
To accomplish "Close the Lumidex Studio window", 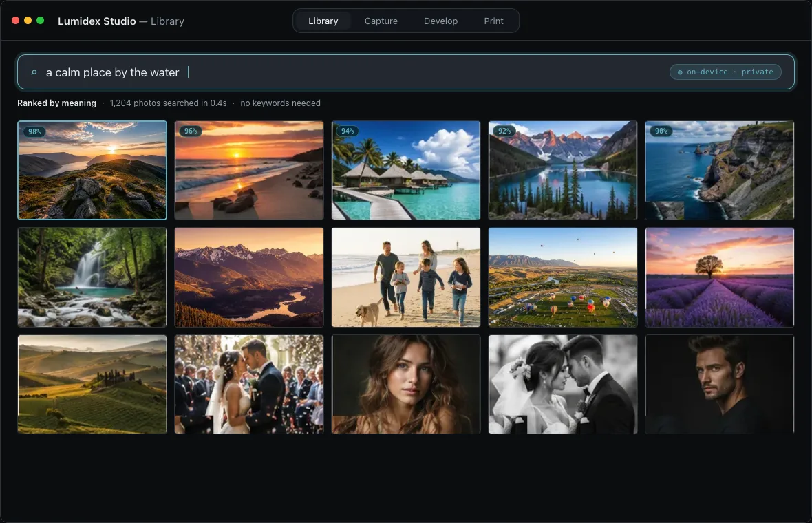I will 16,20.
